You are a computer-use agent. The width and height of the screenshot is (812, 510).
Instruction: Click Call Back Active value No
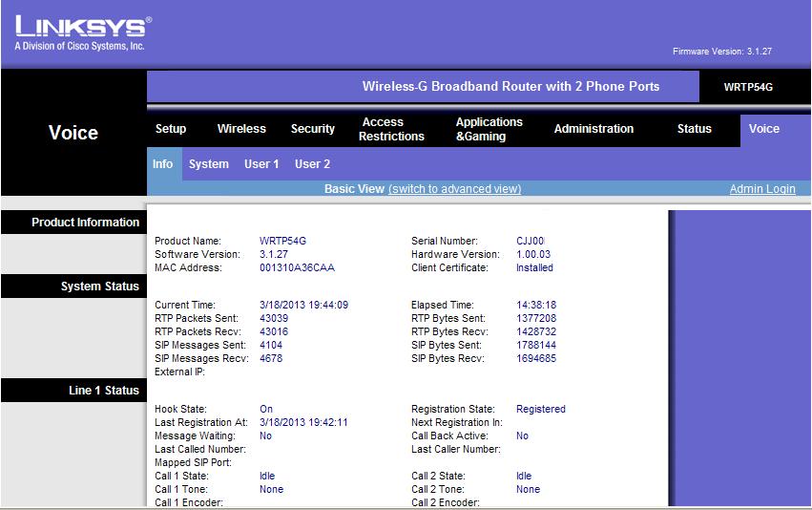pos(522,436)
